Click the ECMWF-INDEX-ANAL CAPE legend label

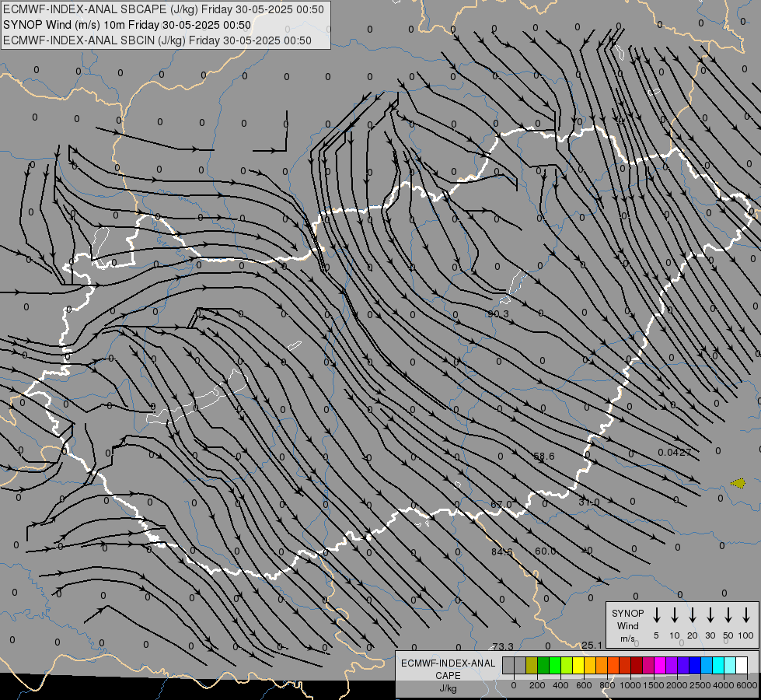tap(448, 675)
